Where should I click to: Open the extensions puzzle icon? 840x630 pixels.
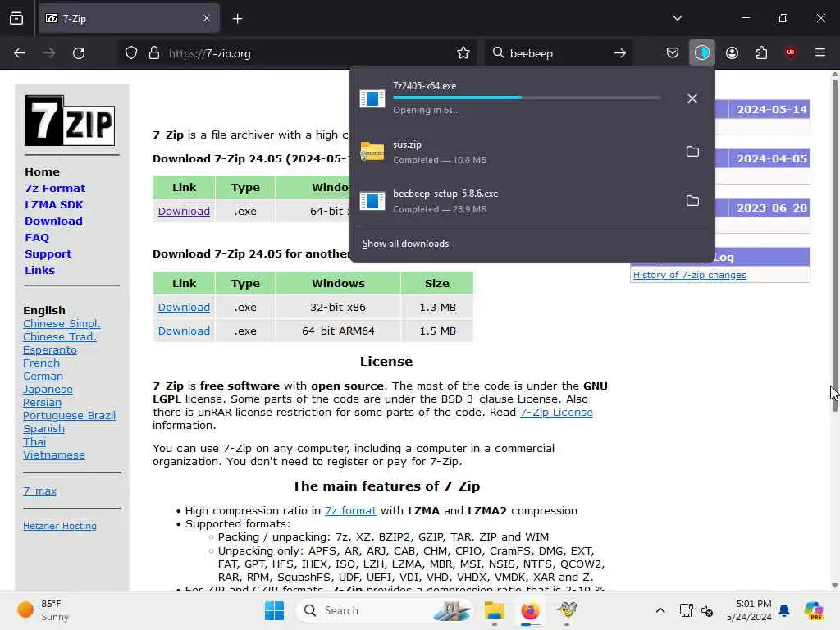(761, 52)
